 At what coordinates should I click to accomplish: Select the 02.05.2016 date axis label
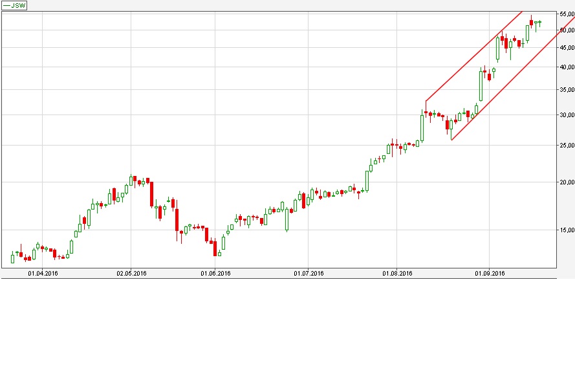tap(131, 274)
